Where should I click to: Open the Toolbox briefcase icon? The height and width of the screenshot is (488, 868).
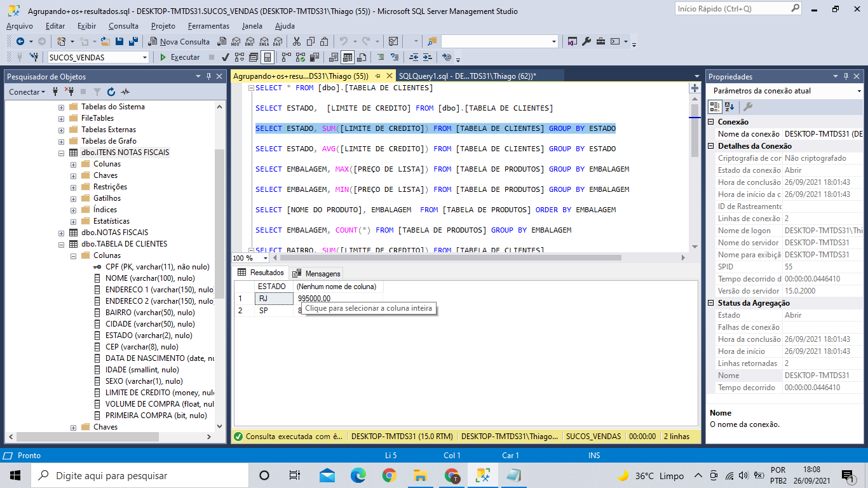[600, 41]
